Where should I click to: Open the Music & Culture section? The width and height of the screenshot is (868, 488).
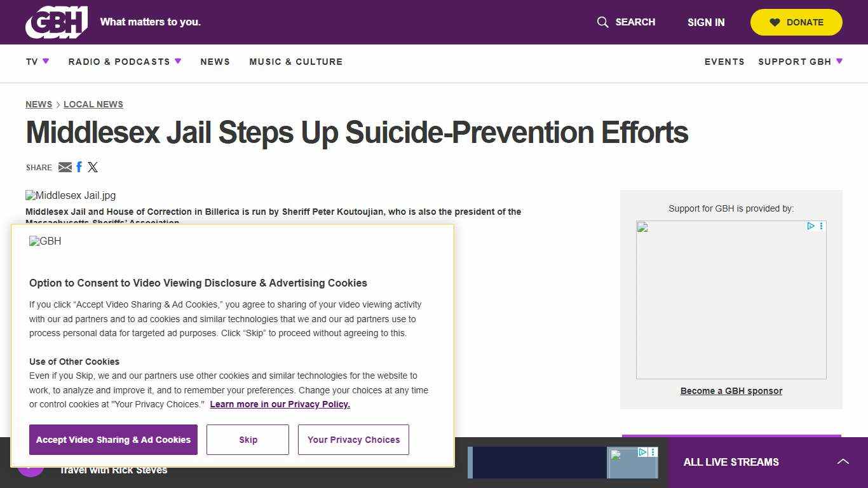(295, 62)
